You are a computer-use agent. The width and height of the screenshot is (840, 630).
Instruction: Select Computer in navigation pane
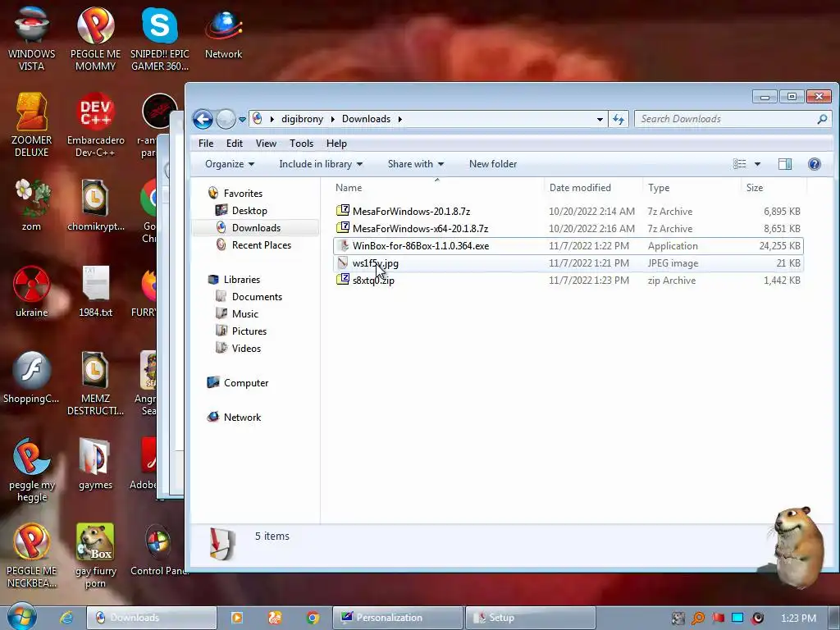pyautogui.click(x=246, y=382)
